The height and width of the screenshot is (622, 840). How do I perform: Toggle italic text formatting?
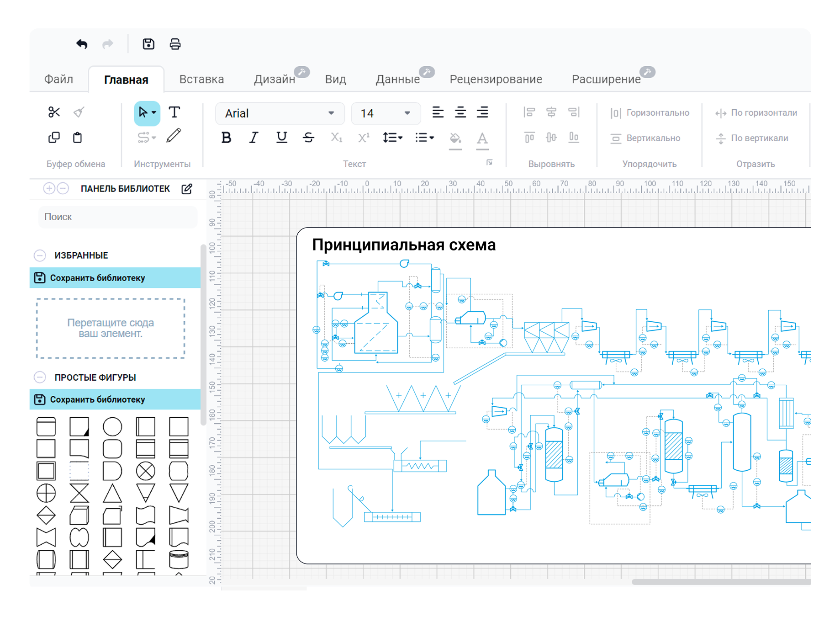pos(254,138)
